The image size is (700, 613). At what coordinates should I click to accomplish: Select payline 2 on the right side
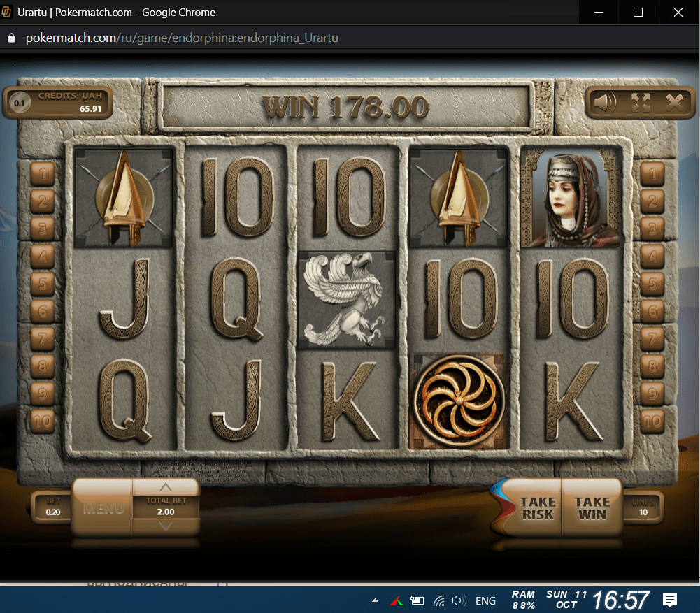652,201
